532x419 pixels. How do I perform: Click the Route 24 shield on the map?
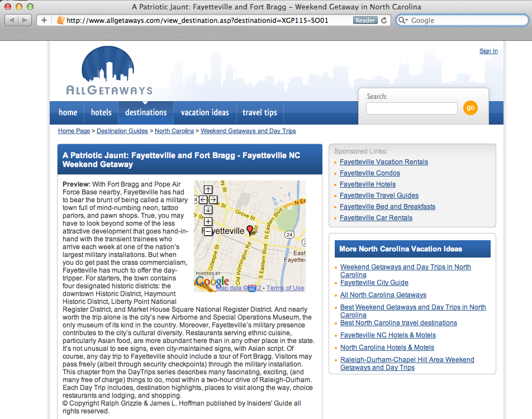click(289, 235)
